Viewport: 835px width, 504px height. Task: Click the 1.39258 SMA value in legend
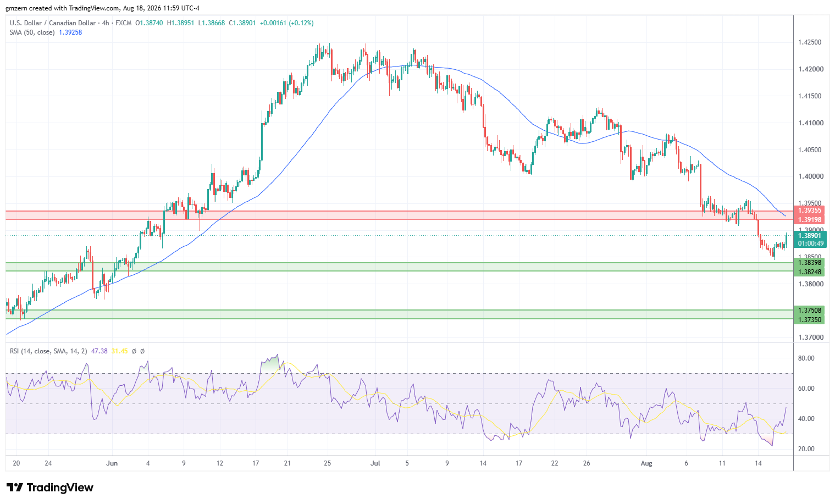pyautogui.click(x=70, y=32)
